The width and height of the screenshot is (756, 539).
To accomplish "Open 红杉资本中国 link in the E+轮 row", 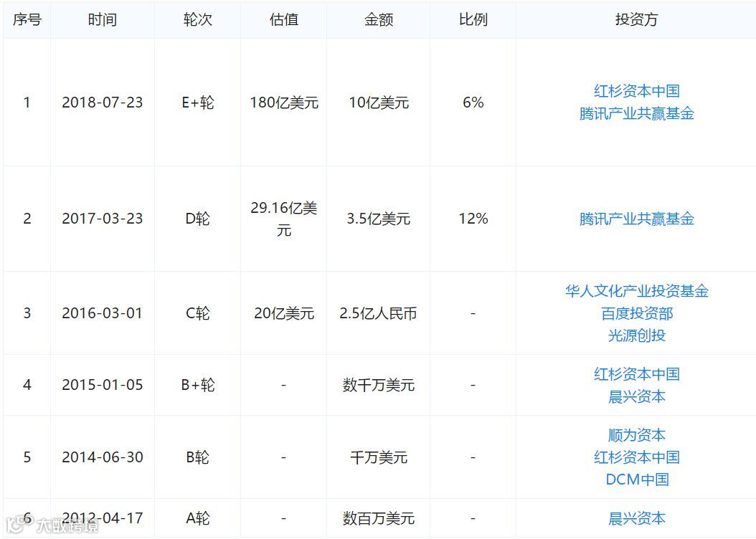I will point(636,91).
